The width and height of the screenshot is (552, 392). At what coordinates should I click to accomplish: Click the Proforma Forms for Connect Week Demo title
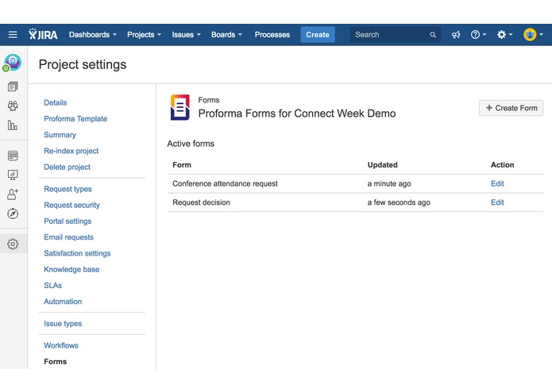(x=297, y=113)
